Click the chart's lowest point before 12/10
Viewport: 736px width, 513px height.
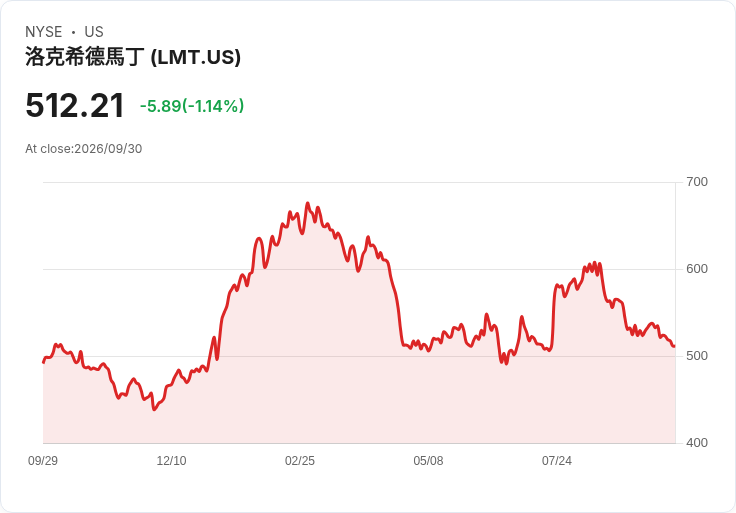tap(154, 409)
